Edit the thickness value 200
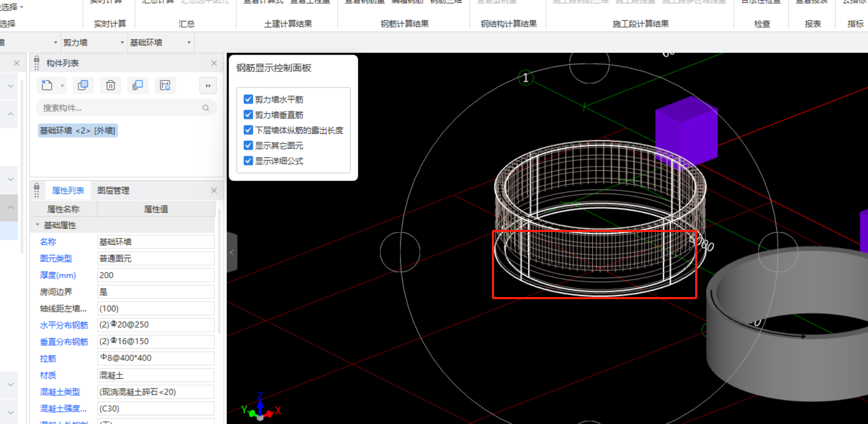 point(156,275)
